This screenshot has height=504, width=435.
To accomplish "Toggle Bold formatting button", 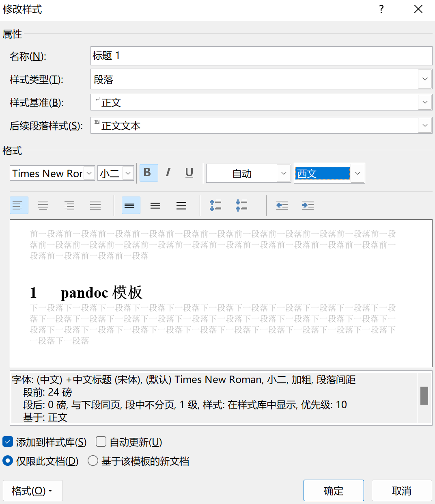I will 149,173.
